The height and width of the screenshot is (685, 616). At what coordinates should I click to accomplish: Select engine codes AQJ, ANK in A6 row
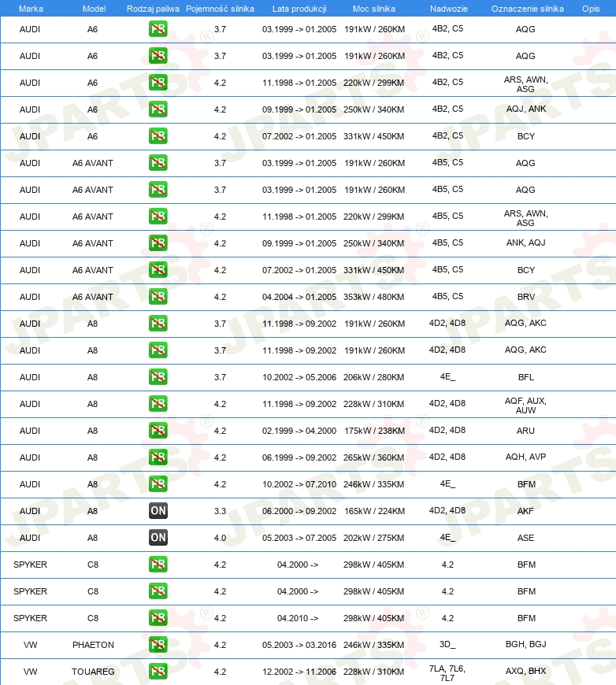click(x=526, y=109)
